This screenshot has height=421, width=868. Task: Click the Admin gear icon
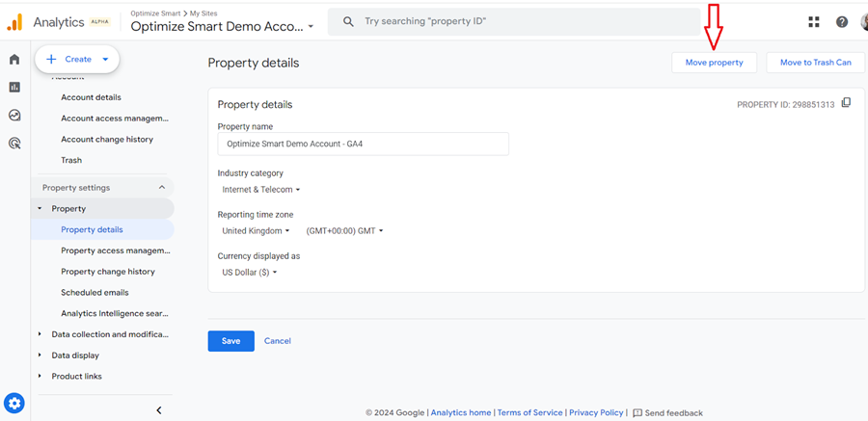(x=14, y=403)
